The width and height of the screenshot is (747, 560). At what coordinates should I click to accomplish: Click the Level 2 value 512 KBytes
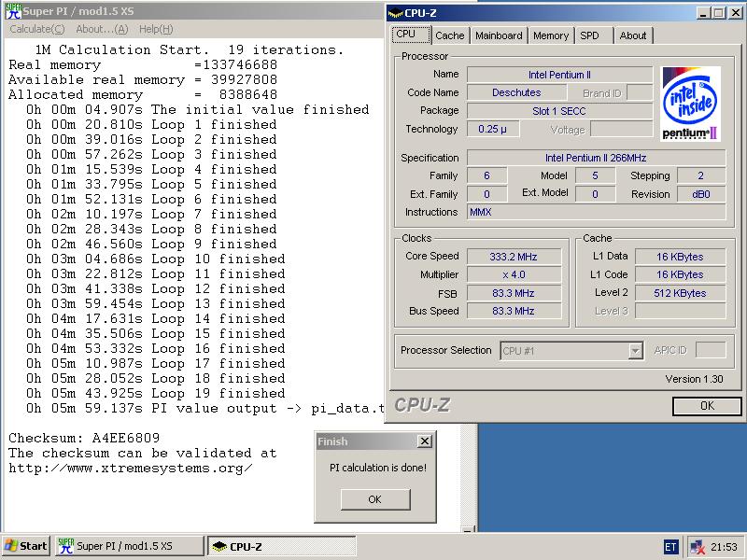point(680,293)
